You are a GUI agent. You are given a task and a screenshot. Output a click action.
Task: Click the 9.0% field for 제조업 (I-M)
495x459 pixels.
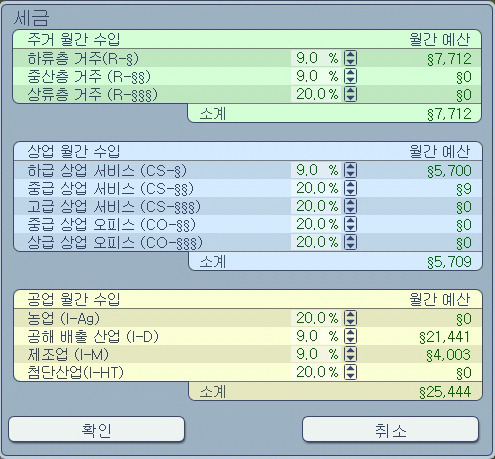pos(317,354)
